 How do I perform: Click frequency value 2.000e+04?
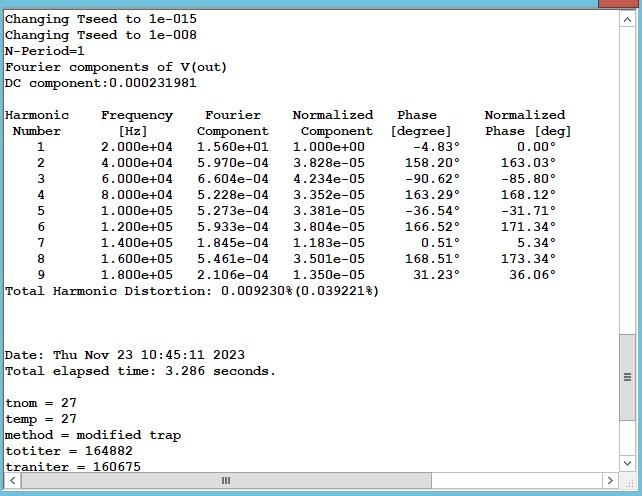(x=137, y=147)
